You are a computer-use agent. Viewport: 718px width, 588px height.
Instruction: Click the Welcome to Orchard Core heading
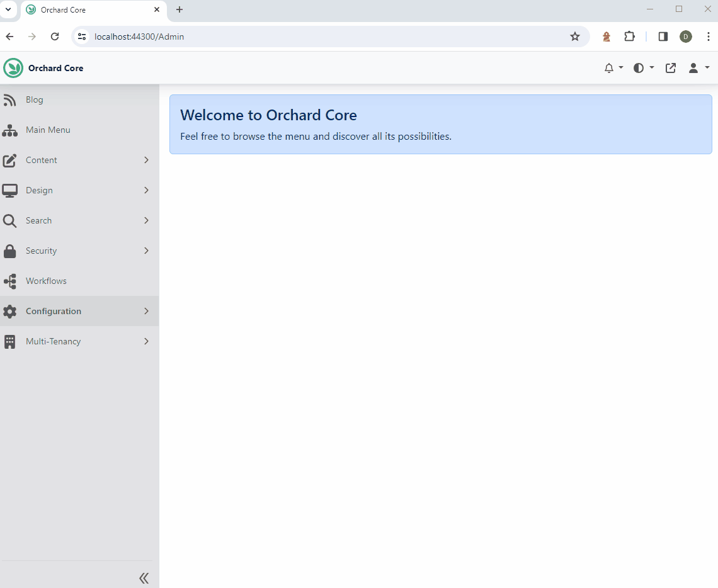tap(268, 115)
